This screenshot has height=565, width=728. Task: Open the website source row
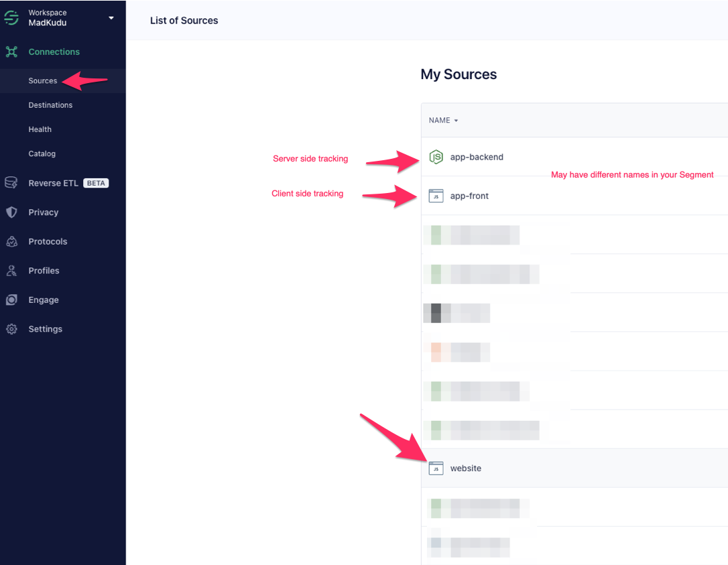pyautogui.click(x=466, y=468)
